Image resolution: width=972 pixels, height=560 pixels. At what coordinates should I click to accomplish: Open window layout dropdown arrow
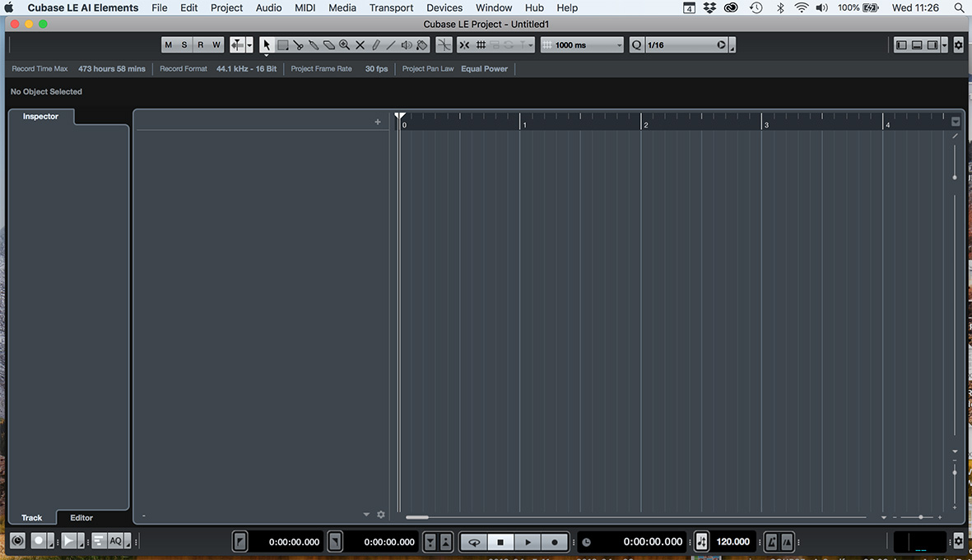tap(944, 44)
